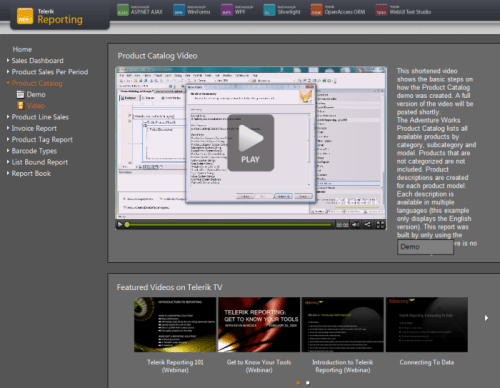
Task: Expand the Product Tag Report arrow
Action: [x=8, y=139]
